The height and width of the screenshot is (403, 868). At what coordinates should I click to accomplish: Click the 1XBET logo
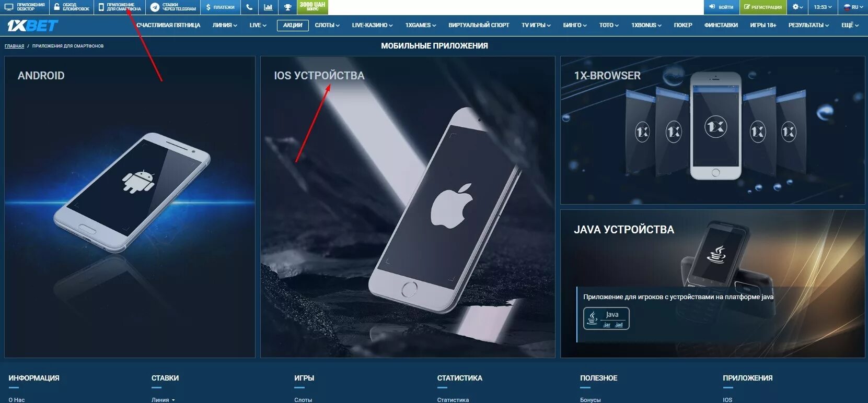pyautogui.click(x=32, y=25)
